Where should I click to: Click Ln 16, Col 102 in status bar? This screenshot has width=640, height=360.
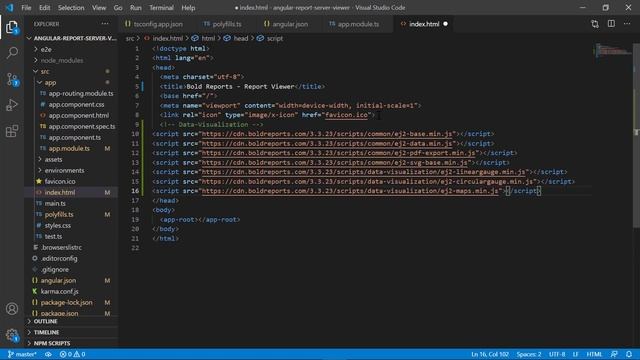[489, 354]
